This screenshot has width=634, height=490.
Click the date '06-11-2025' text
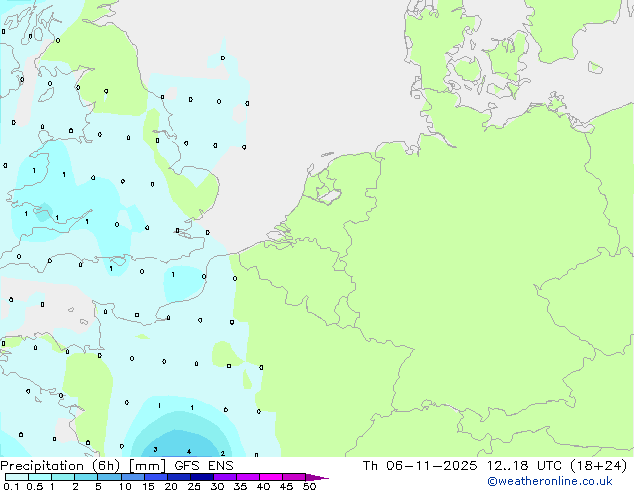(x=431, y=466)
